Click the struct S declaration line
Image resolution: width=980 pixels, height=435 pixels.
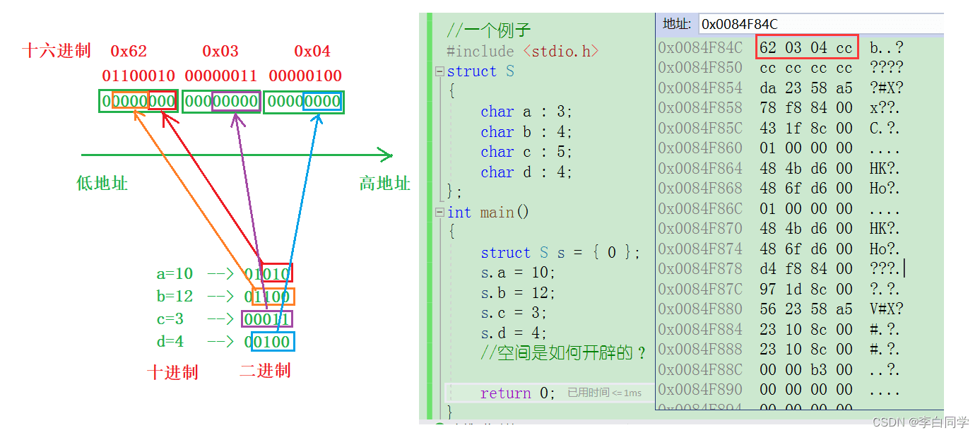(480, 71)
